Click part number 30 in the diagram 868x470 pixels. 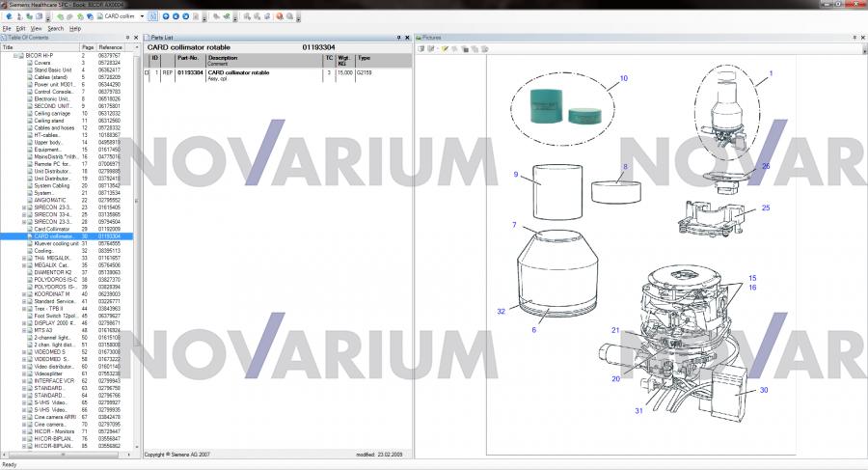(764, 390)
